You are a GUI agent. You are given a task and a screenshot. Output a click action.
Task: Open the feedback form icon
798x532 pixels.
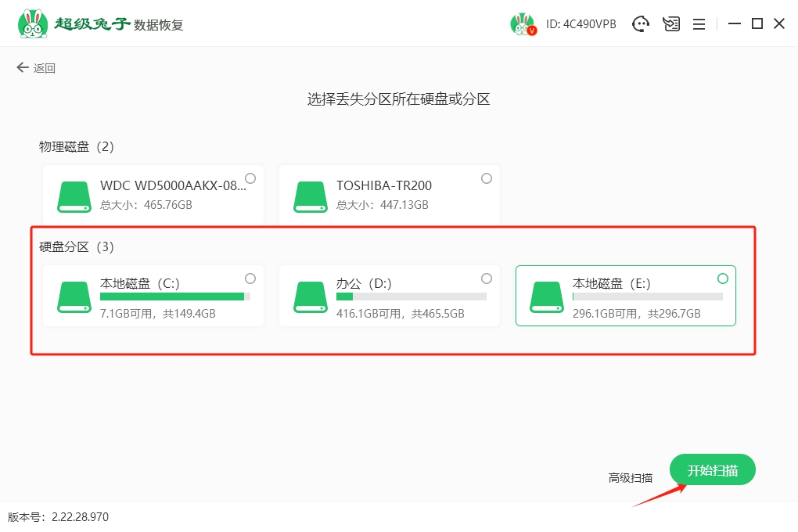tap(671, 24)
